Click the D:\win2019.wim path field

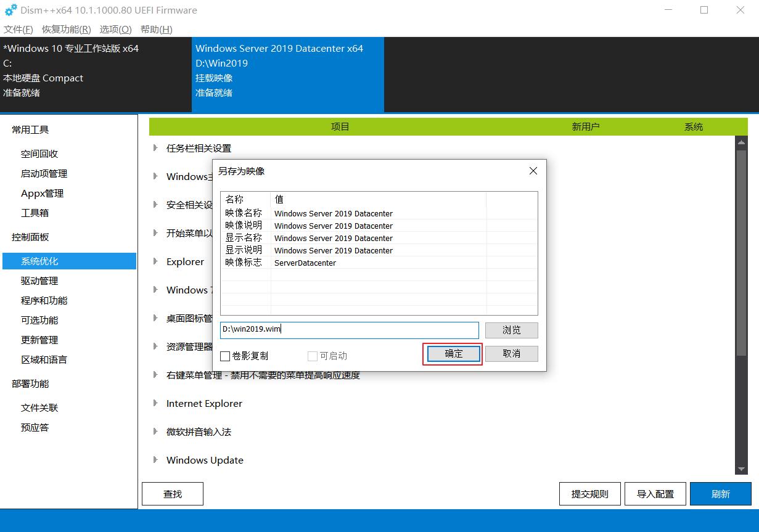pyautogui.click(x=349, y=329)
